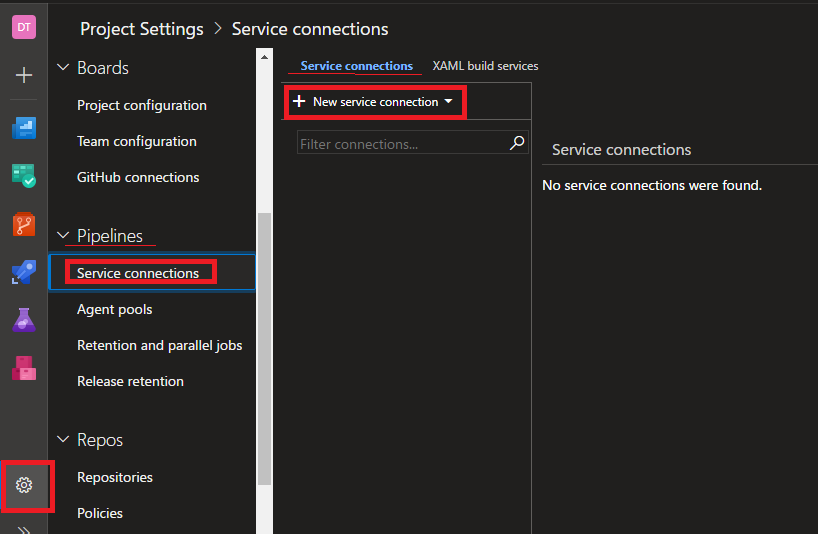Screen dimensions: 818x534
Task: Collapse the Repos settings section
Action: click(63, 440)
